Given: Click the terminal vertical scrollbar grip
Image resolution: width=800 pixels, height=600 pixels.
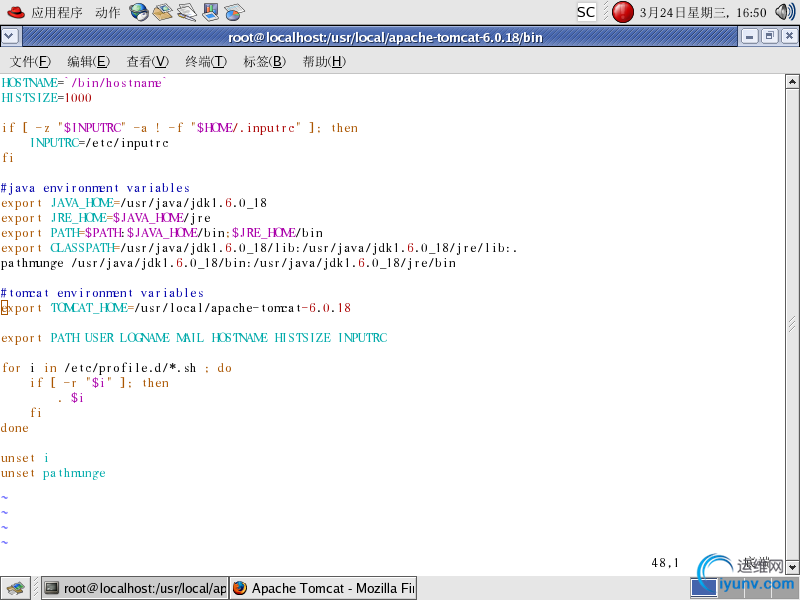Looking at the screenshot, I should click(x=792, y=323).
